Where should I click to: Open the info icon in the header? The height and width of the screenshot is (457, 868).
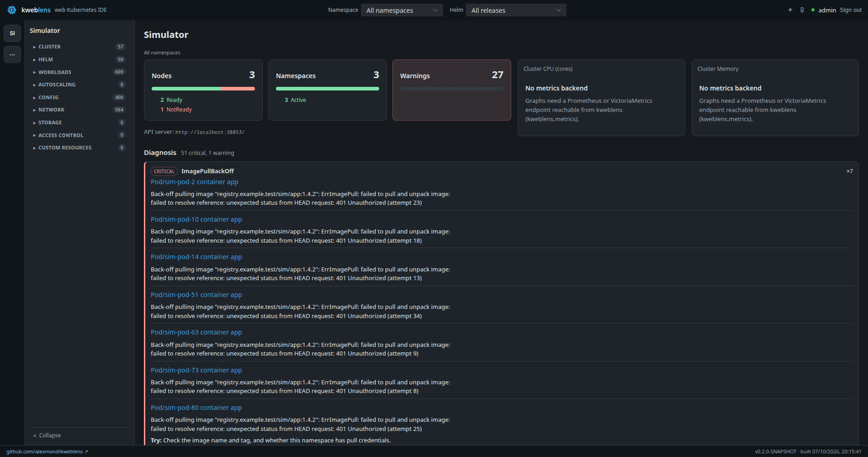pos(802,10)
